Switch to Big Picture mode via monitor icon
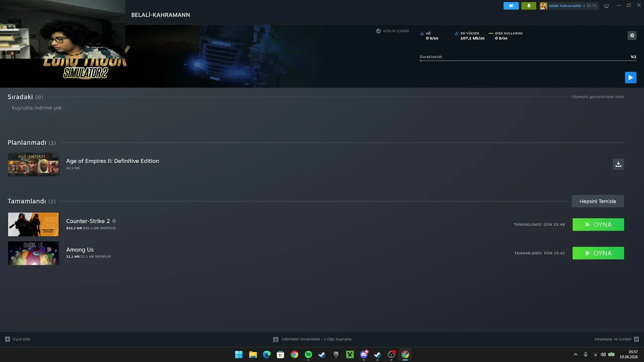This screenshot has height=362, width=644. point(606,6)
